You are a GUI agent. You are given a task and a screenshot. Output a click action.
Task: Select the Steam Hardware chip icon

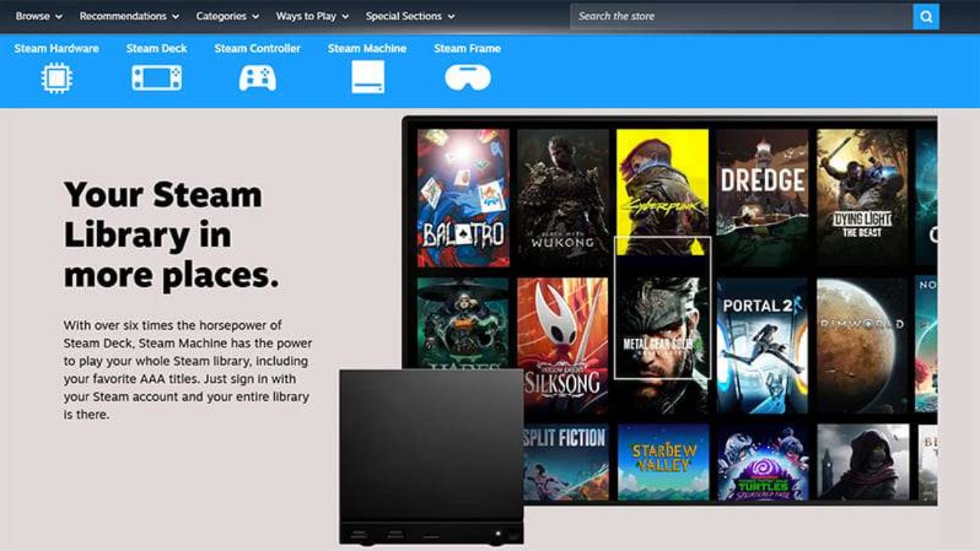pyautogui.click(x=56, y=77)
